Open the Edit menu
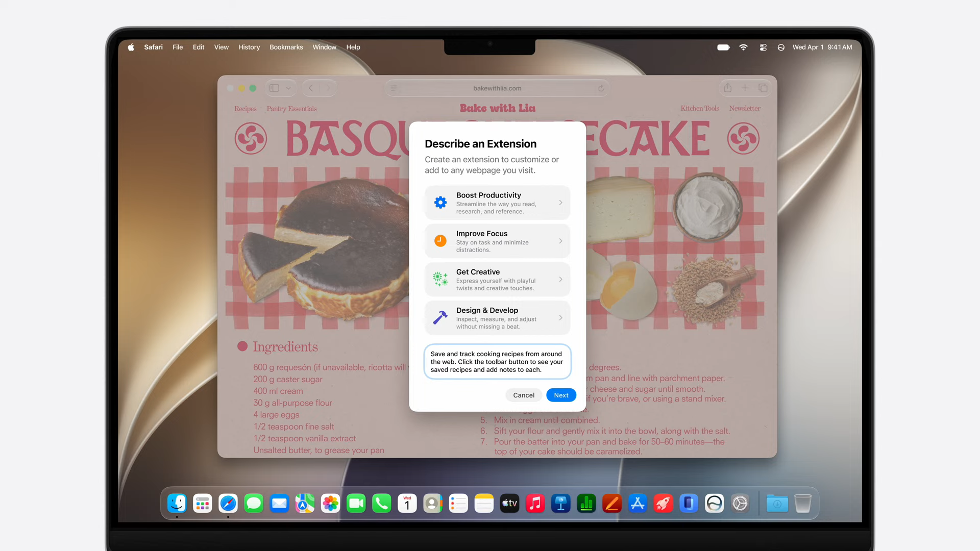This screenshot has height=551, width=980. (x=199, y=47)
